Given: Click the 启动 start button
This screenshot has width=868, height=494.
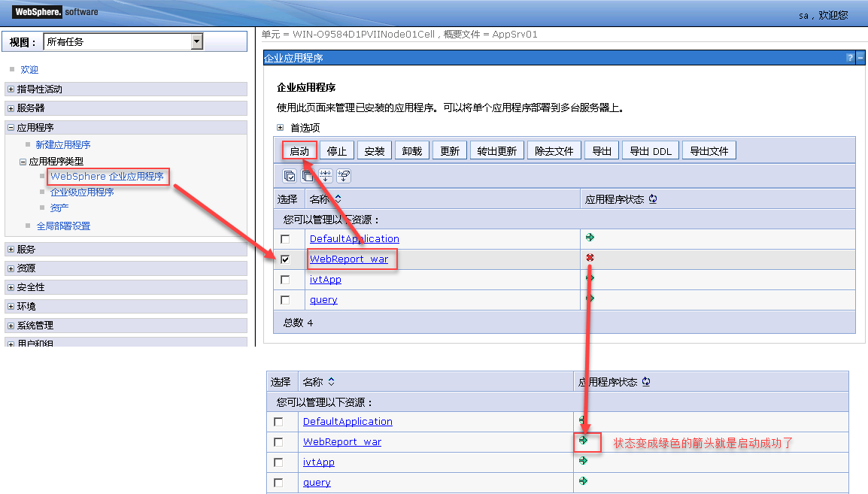Looking at the screenshot, I should 299,150.
